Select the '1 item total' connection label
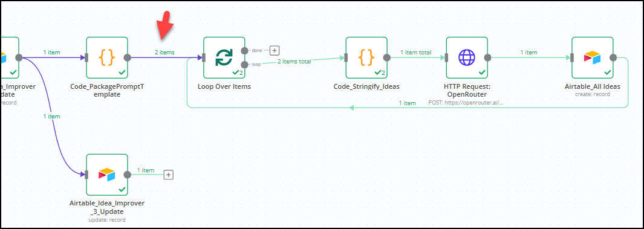 pyautogui.click(x=417, y=52)
